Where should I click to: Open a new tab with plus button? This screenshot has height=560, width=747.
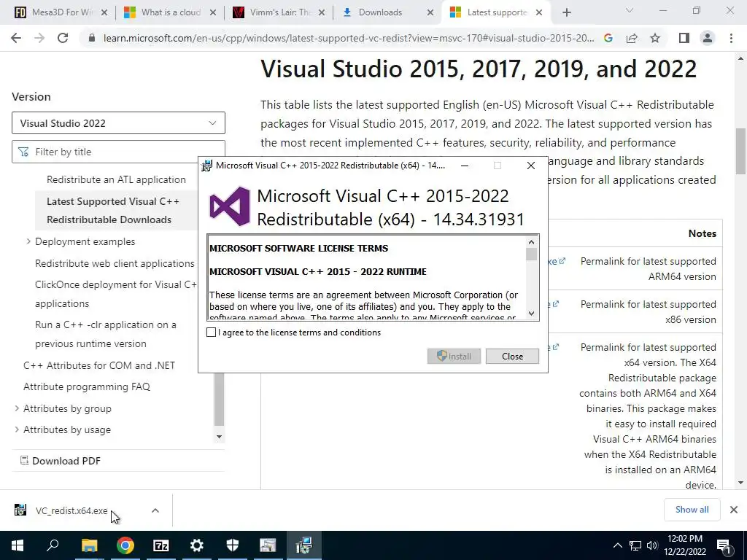566,12
